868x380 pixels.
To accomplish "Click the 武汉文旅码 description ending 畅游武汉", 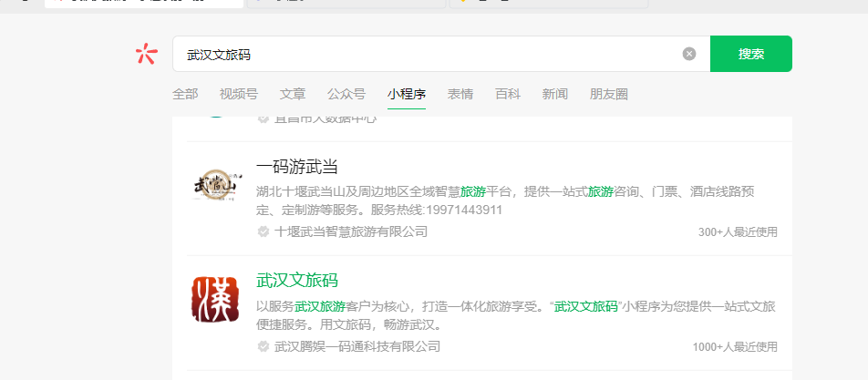I will (x=515, y=315).
